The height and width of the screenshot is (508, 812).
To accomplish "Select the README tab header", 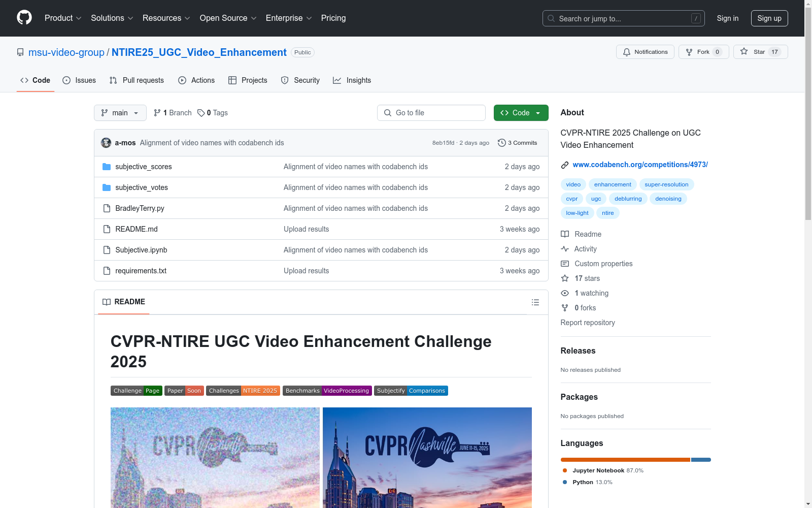I will 124,302.
